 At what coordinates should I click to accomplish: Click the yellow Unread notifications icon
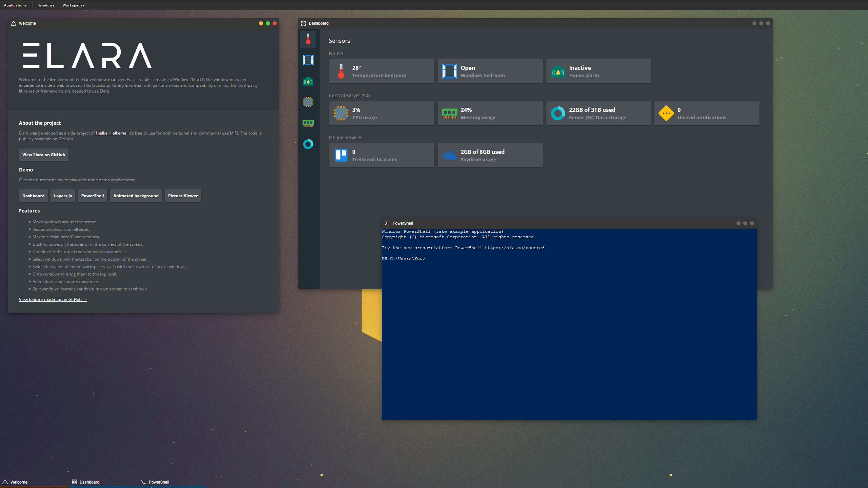pos(666,113)
